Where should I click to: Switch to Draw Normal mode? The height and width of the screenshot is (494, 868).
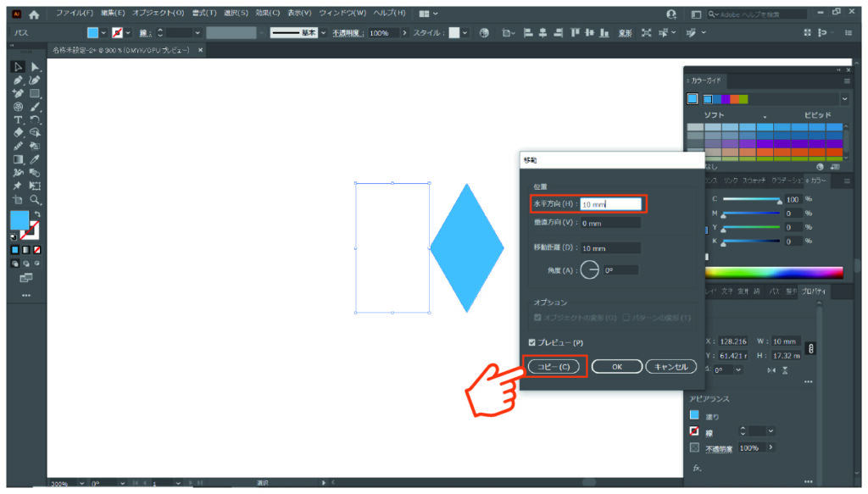tap(15, 264)
